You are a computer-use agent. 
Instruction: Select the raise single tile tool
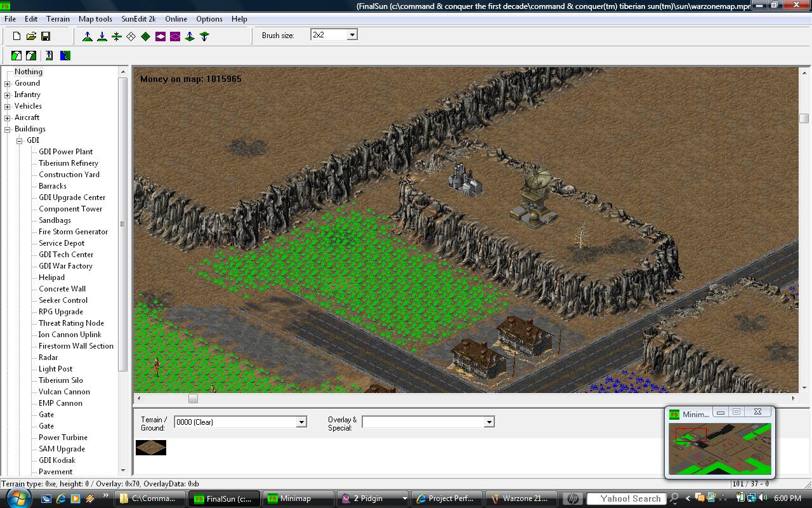point(190,36)
